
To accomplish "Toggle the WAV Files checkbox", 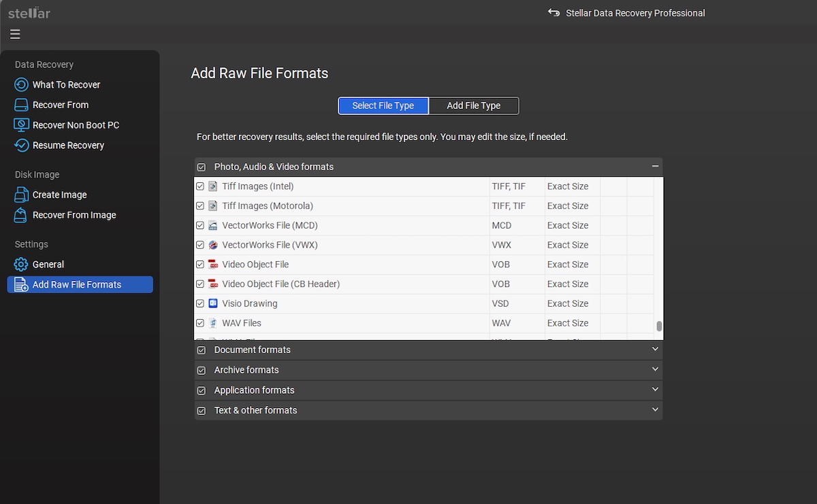I will click(200, 323).
